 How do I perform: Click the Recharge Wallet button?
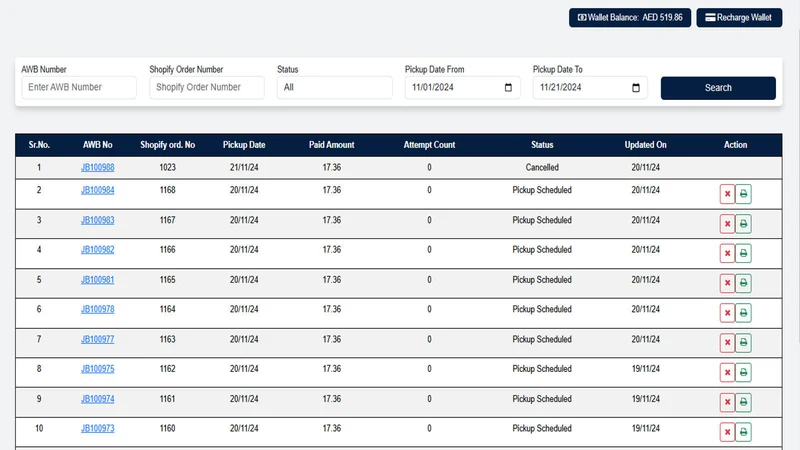(x=739, y=17)
